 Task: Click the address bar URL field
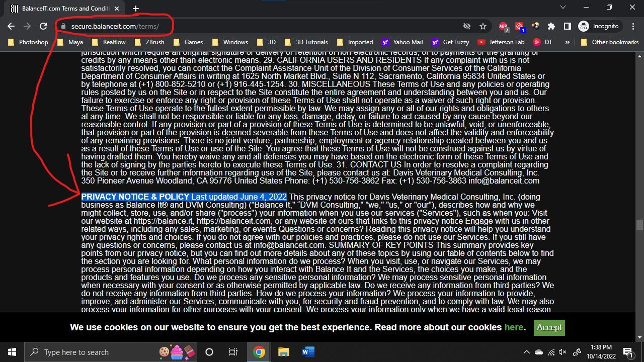pos(262,26)
